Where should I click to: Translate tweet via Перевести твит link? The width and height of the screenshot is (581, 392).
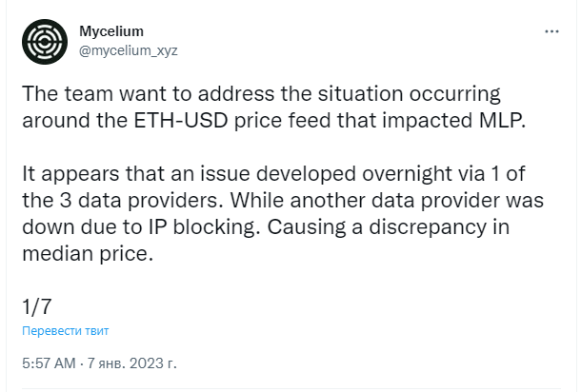tap(65, 330)
